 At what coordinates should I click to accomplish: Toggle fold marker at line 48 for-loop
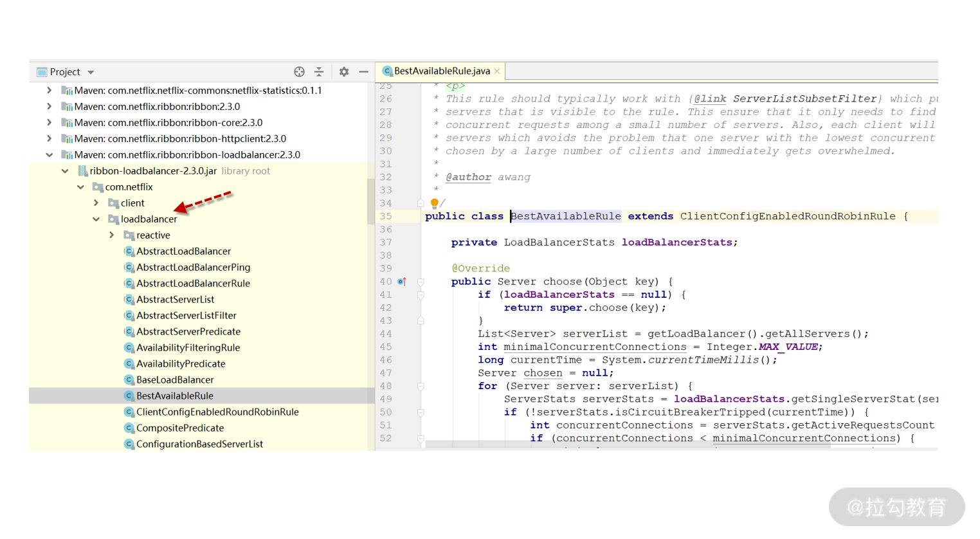point(421,387)
